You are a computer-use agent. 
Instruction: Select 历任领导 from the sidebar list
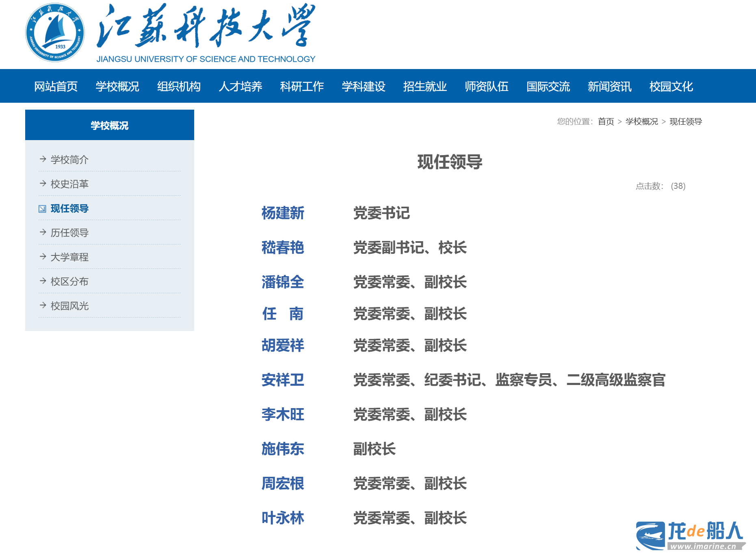(69, 233)
